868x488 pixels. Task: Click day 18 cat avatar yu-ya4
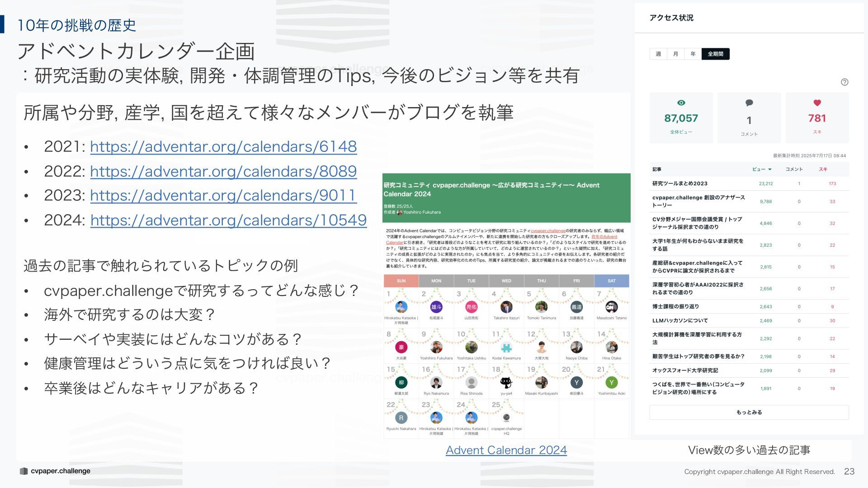point(506,383)
